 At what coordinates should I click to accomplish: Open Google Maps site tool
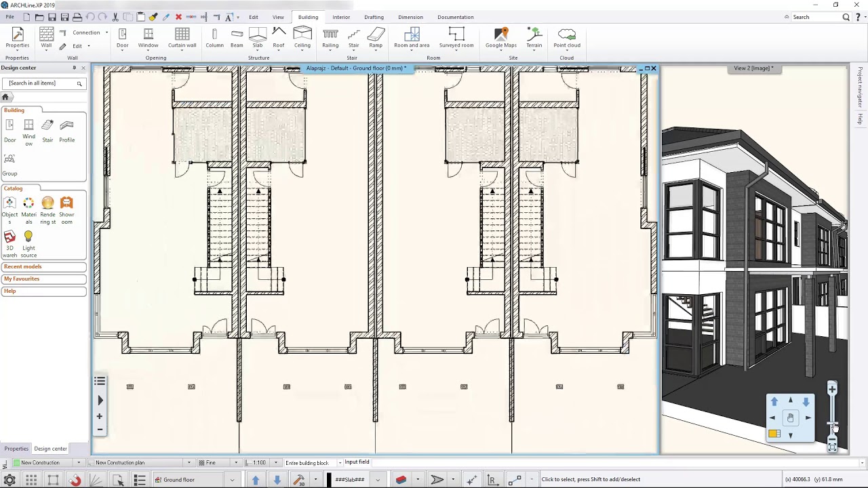[501, 37]
